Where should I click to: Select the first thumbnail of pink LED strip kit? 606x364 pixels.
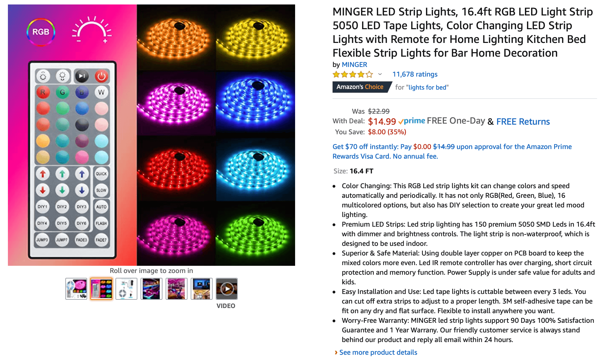pos(76,289)
